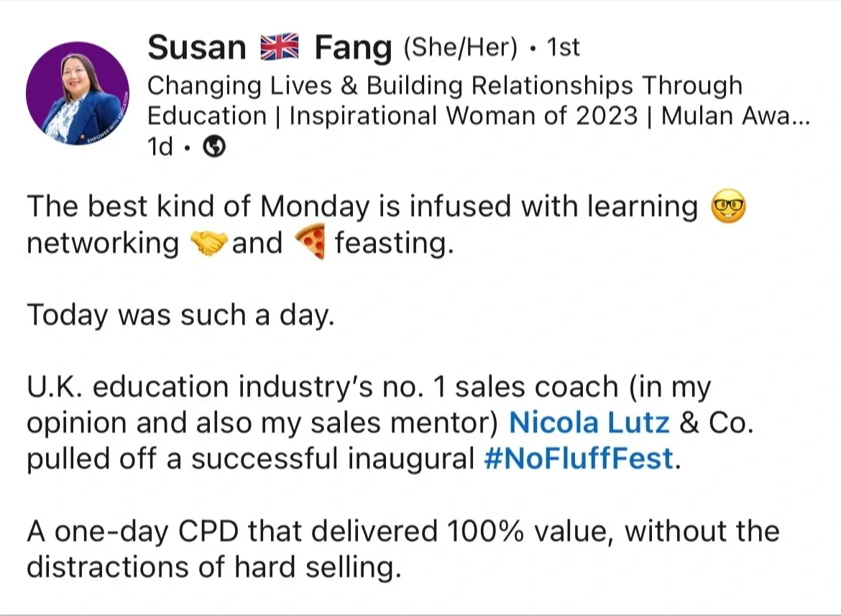The image size is (841, 616).
Task: Click the pizza emoji before feasting
Action: tap(311, 244)
